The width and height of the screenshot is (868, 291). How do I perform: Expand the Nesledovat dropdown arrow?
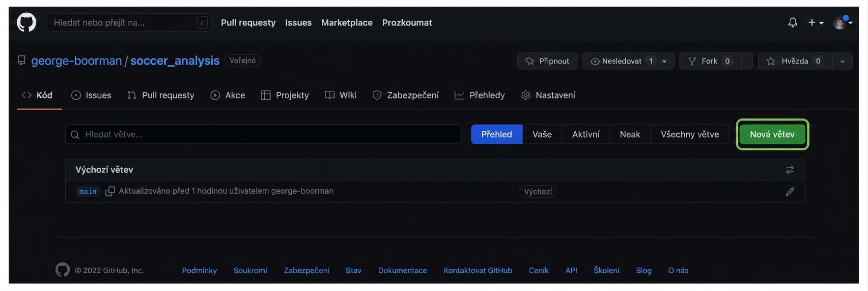[665, 61]
